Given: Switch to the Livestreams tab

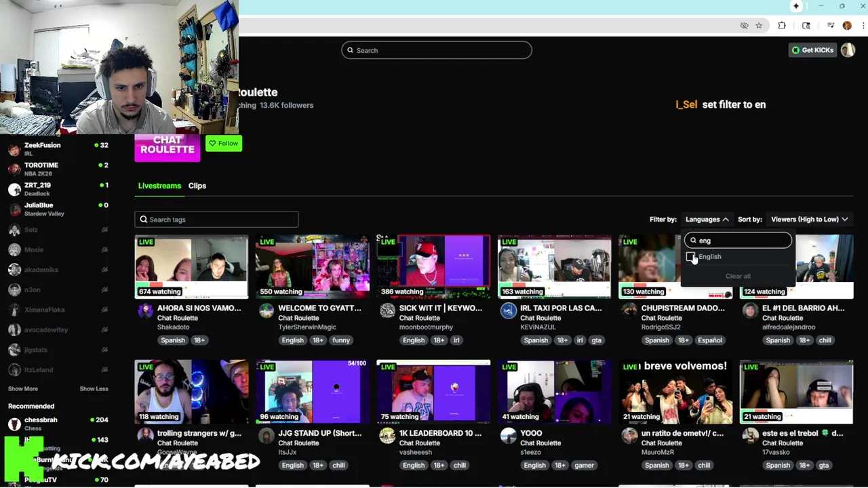Looking at the screenshot, I should pyautogui.click(x=159, y=186).
